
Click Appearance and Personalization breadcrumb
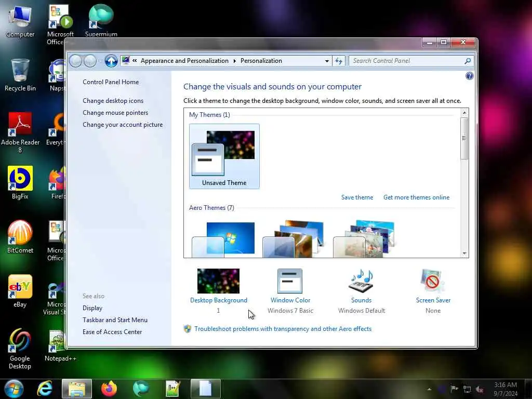click(x=184, y=61)
